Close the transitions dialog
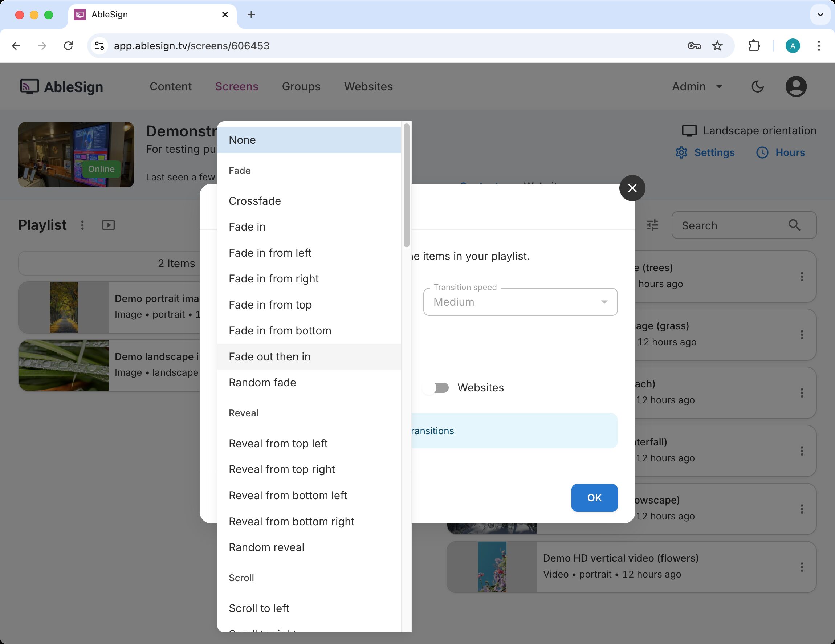The image size is (835, 644). (632, 188)
